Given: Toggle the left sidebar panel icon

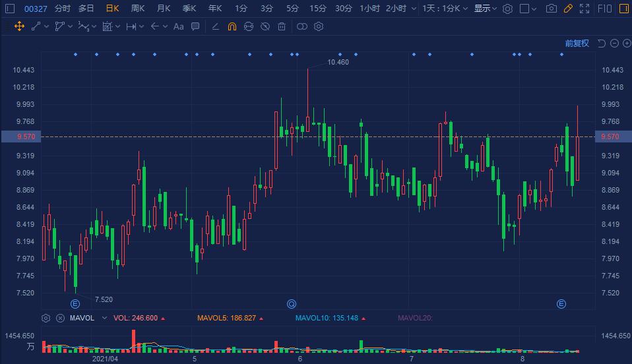Looking at the screenshot, I should click(10, 9).
